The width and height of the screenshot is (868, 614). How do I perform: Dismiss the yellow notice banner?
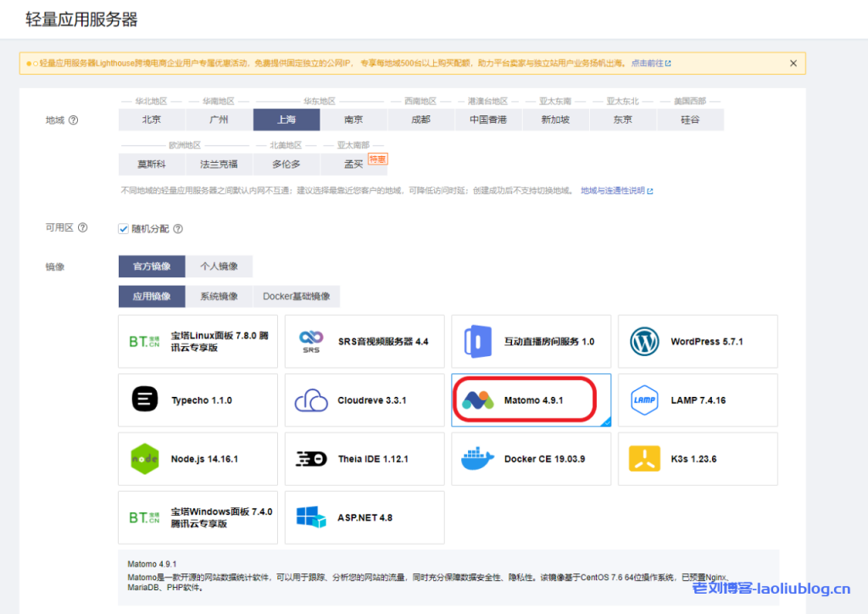click(x=793, y=64)
